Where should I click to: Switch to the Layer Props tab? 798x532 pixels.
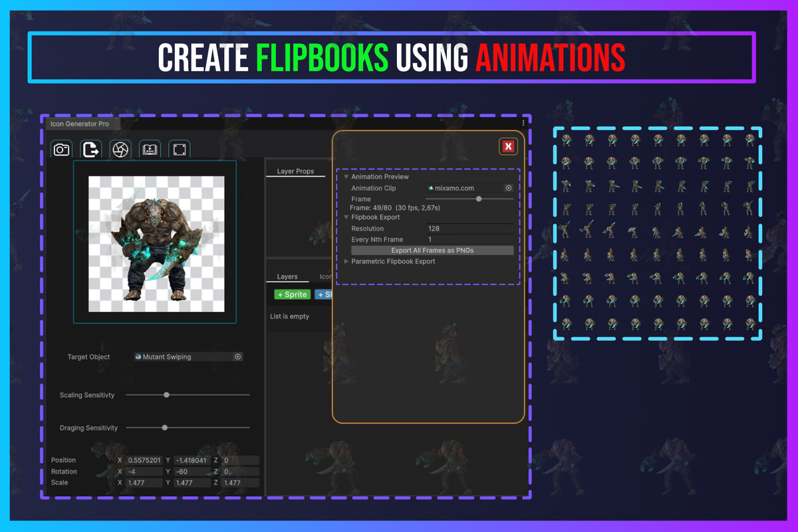coord(295,172)
